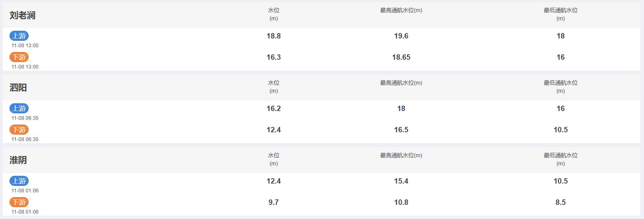The height and width of the screenshot is (219, 644).
Task: Click the 淮阴 upstream 上游 badge
Action: point(19,181)
